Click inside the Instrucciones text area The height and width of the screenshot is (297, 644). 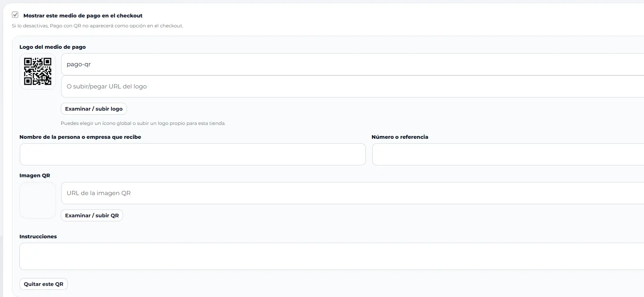tap(332, 256)
